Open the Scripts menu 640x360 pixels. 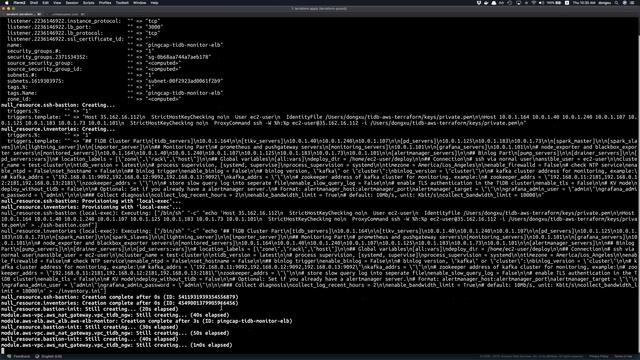coord(89,2)
